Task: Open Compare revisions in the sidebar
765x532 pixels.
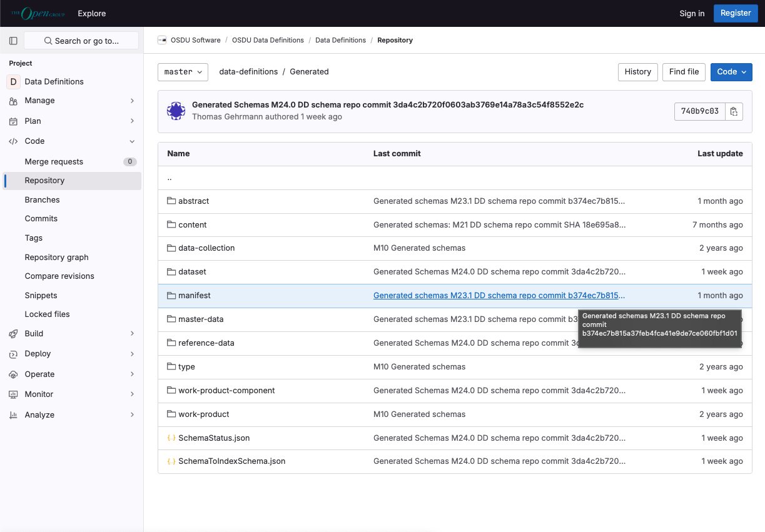Action: [x=72, y=276]
